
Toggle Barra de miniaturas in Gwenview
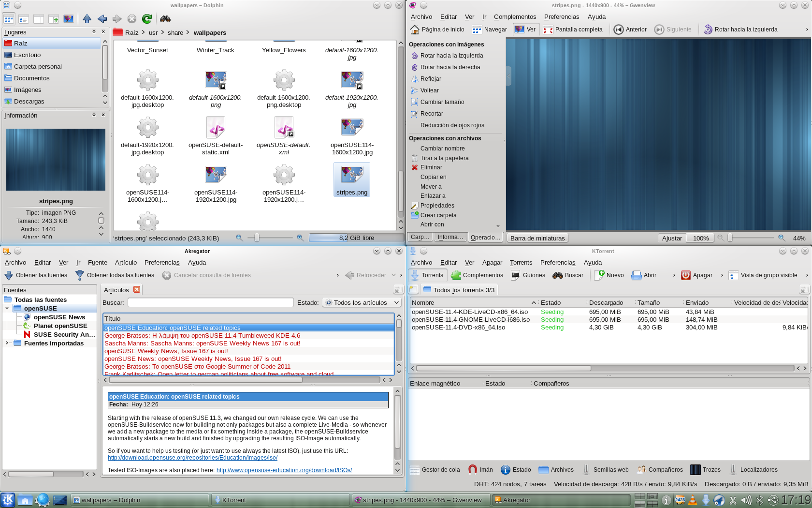coord(537,238)
